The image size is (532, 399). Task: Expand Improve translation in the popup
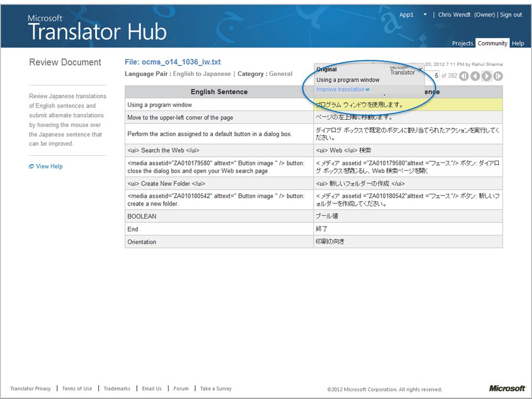click(342, 90)
